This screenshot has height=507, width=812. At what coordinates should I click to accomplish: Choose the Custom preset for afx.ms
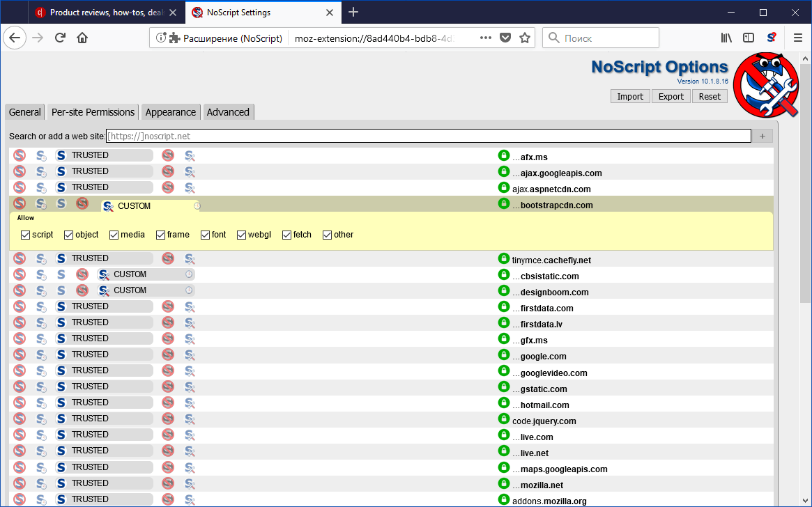pos(190,155)
